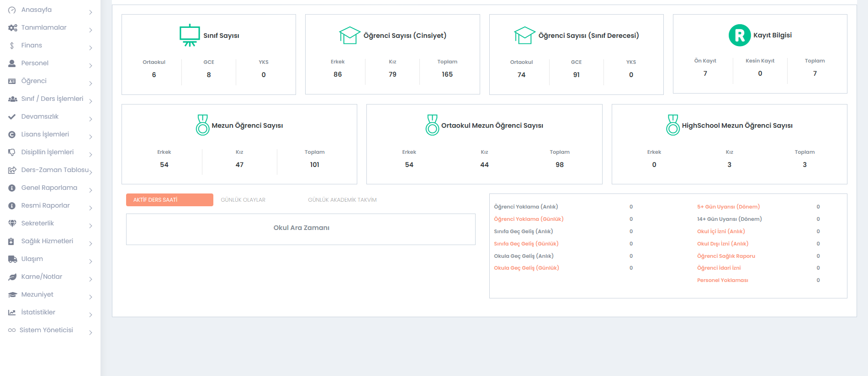The height and width of the screenshot is (376, 868).
Task: Expand the Öğrenci menu arrow
Action: pyautogui.click(x=90, y=84)
